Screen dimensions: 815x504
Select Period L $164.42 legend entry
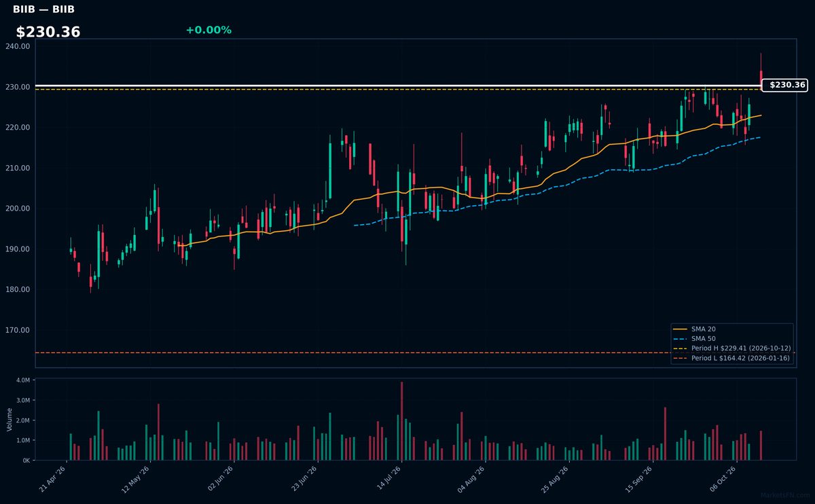point(733,357)
